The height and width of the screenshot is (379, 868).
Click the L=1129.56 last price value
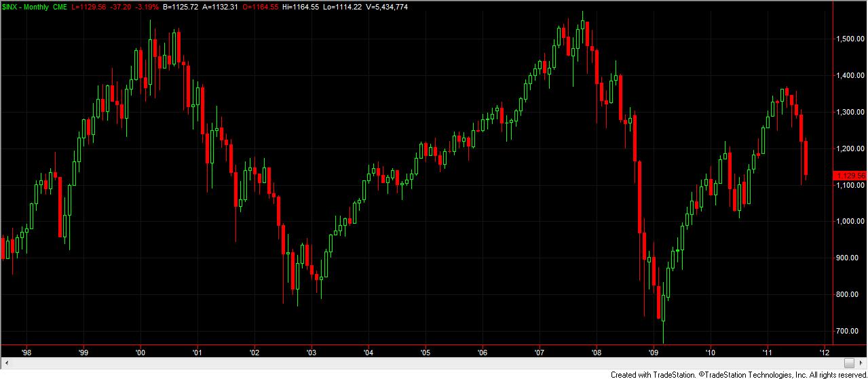pos(89,7)
